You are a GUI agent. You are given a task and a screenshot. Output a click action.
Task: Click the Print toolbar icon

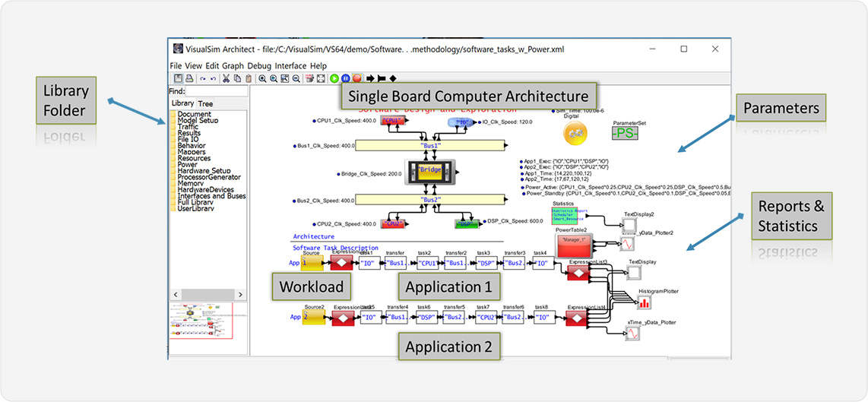tap(188, 78)
